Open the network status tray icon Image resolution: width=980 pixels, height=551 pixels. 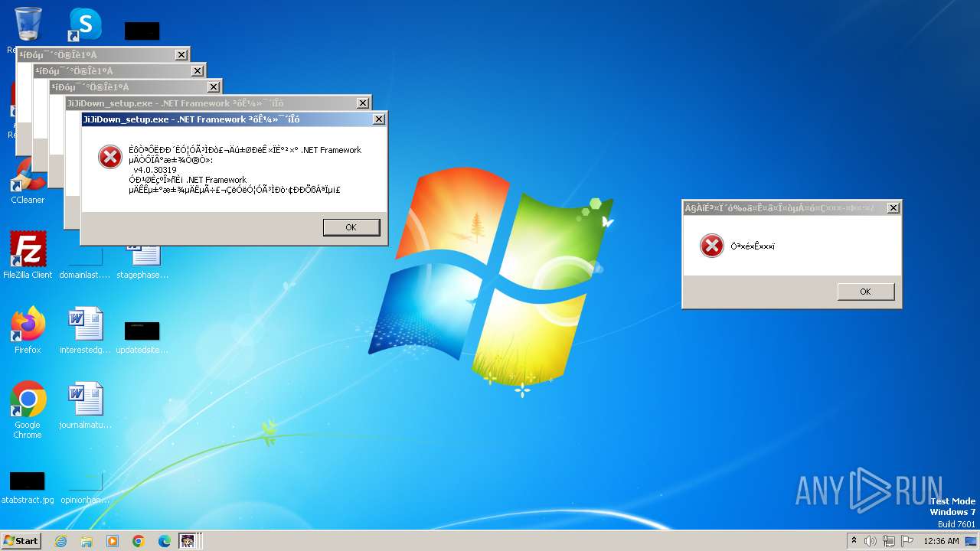(889, 541)
